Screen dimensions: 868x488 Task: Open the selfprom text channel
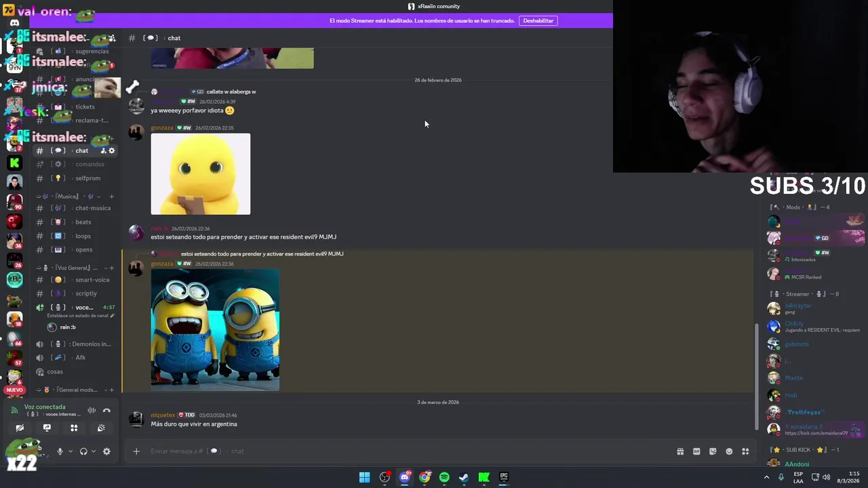[77, 178]
